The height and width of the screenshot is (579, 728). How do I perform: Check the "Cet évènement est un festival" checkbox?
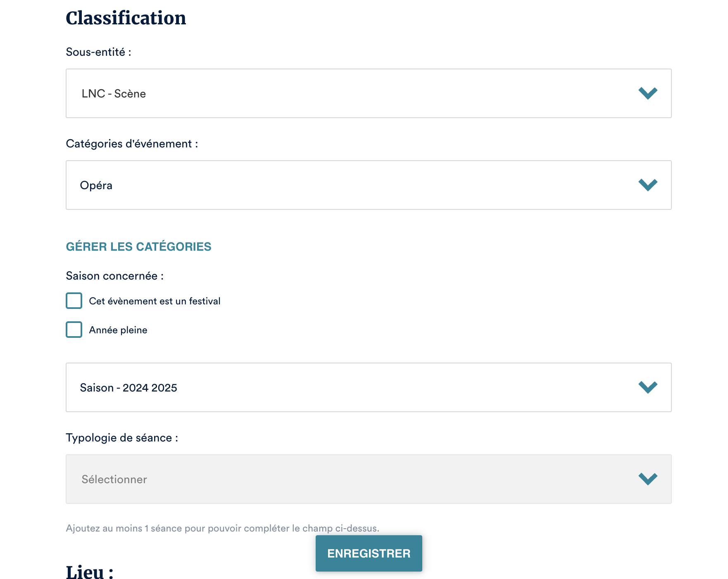click(x=74, y=301)
